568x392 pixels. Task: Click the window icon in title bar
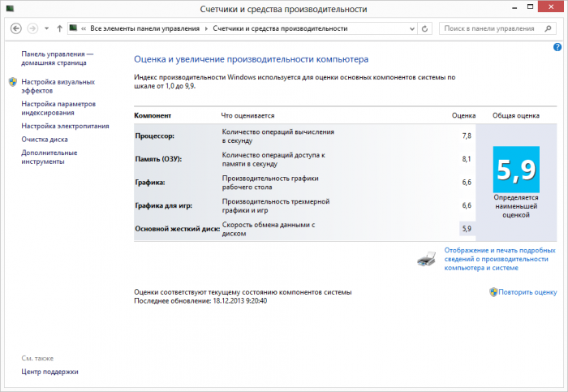point(10,8)
